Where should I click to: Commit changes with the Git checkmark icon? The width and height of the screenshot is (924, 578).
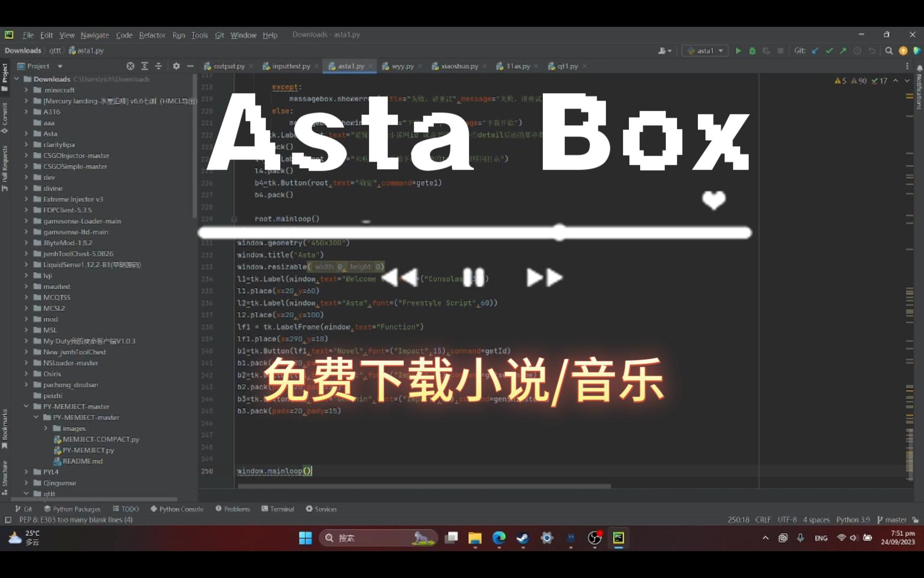(829, 51)
